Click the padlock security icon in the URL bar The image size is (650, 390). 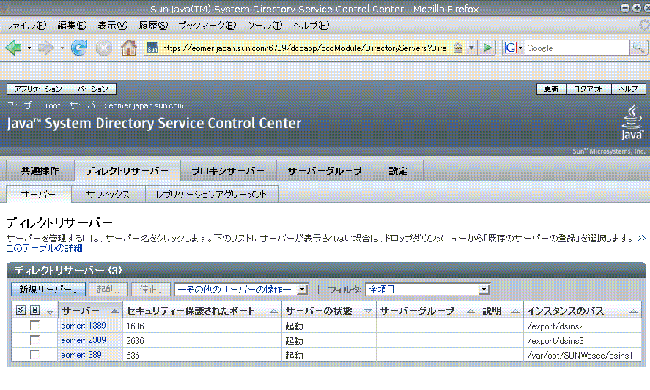tap(458, 48)
